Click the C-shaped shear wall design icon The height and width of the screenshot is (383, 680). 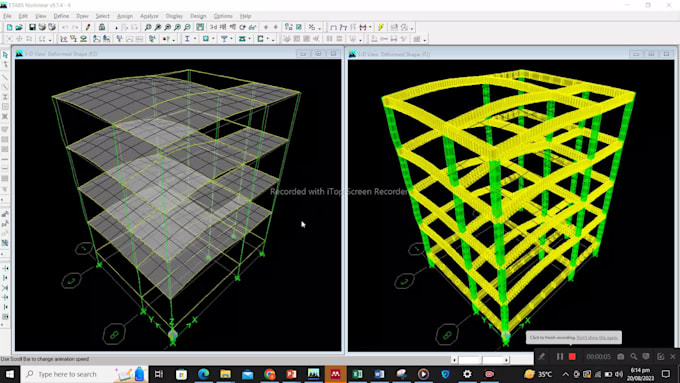coord(261,39)
